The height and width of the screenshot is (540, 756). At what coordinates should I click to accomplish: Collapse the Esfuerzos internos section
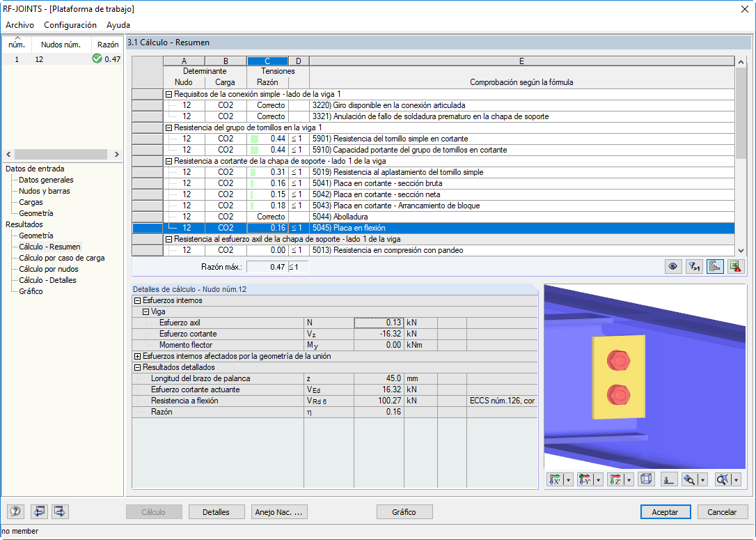(135, 301)
